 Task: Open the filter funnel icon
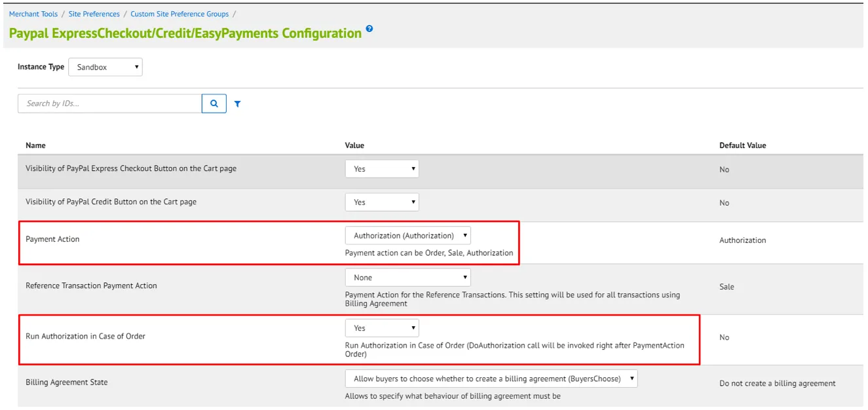click(x=237, y=103)
